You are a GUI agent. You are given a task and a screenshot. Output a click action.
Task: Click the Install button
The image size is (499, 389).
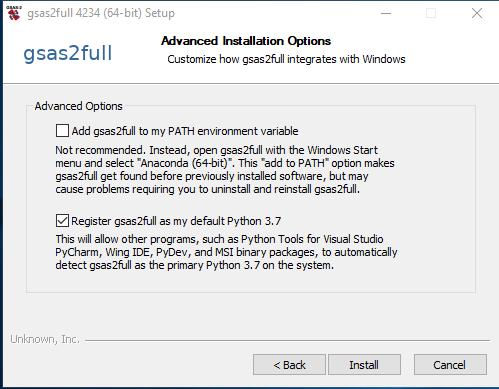tap(364, 365)
